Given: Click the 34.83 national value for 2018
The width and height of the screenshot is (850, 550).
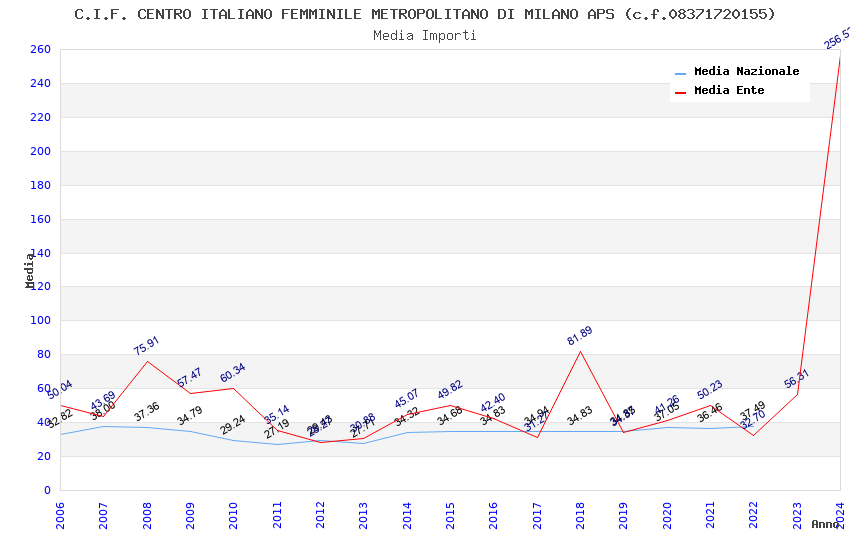Looking at the screenshot, I should (x=579, y=416).
